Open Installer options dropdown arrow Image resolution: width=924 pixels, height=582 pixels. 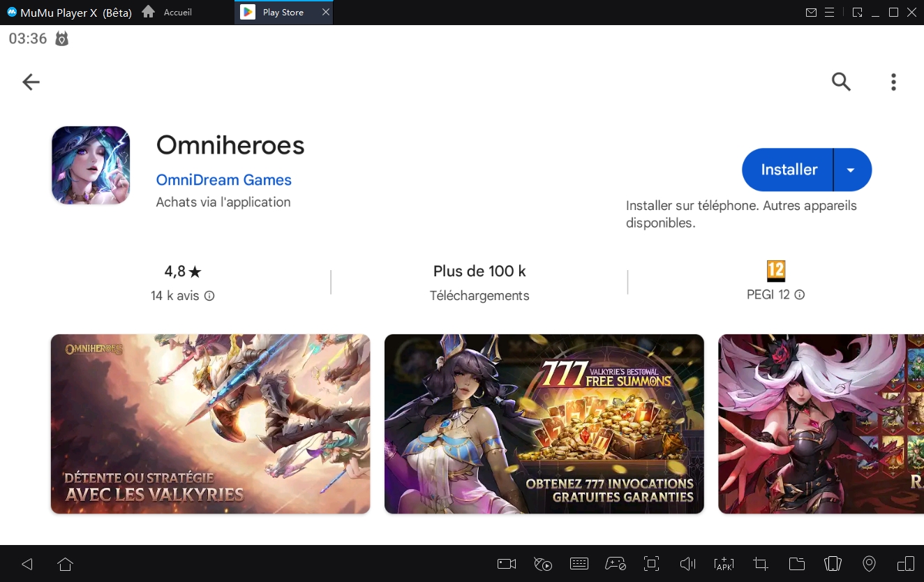click(851, 169)
